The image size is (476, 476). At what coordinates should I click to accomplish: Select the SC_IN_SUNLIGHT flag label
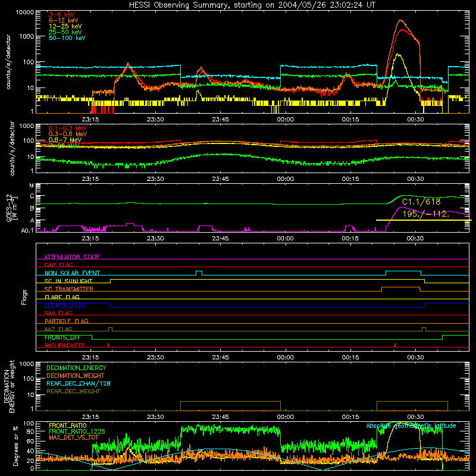(x=68, y=281)
